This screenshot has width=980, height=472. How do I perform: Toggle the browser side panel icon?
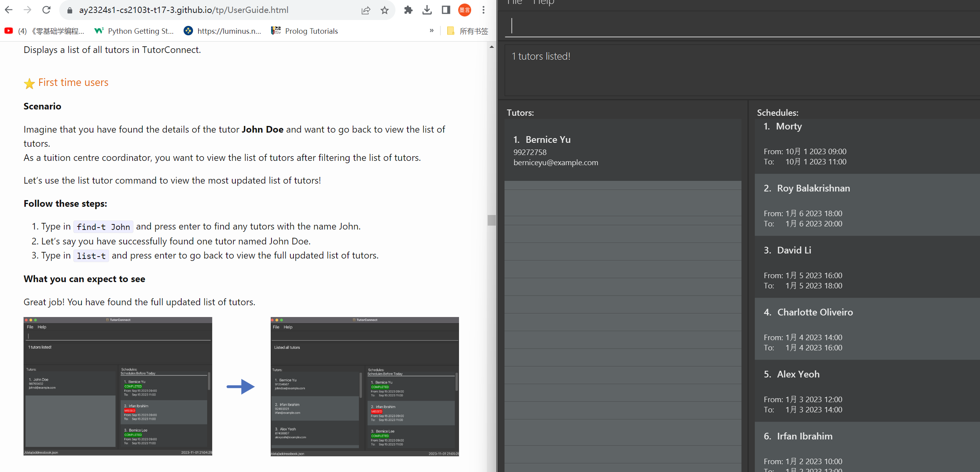(x=446, y=10)
